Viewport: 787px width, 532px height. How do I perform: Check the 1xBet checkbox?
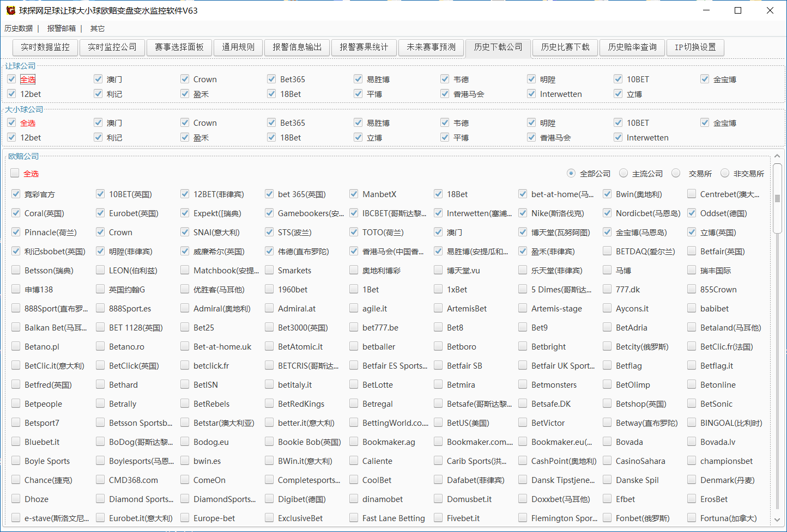438,289
